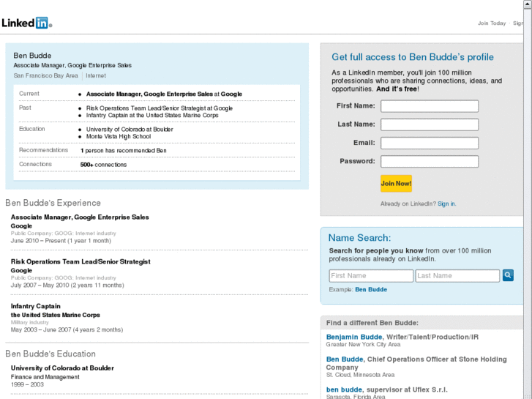Click the Join Today link

(492, 23)
